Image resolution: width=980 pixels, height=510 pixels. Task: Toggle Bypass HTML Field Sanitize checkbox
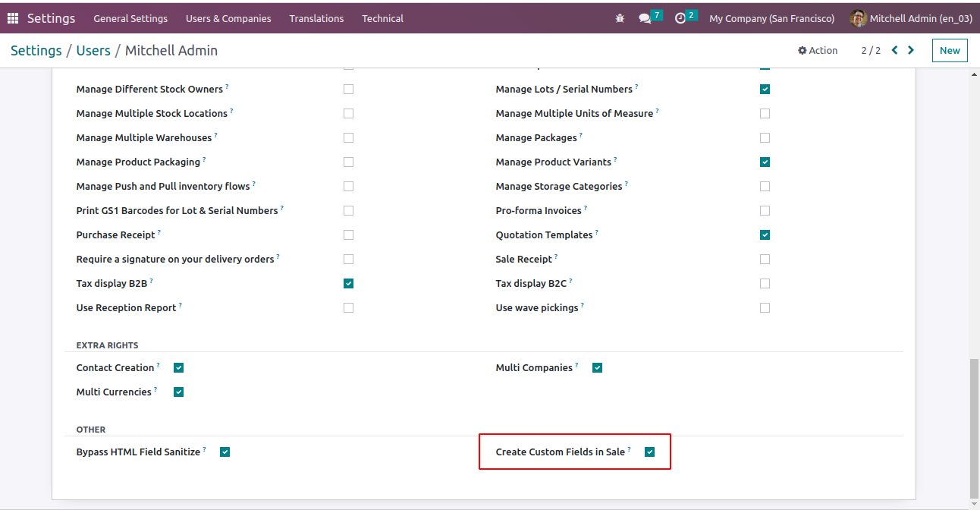[225, 452]
